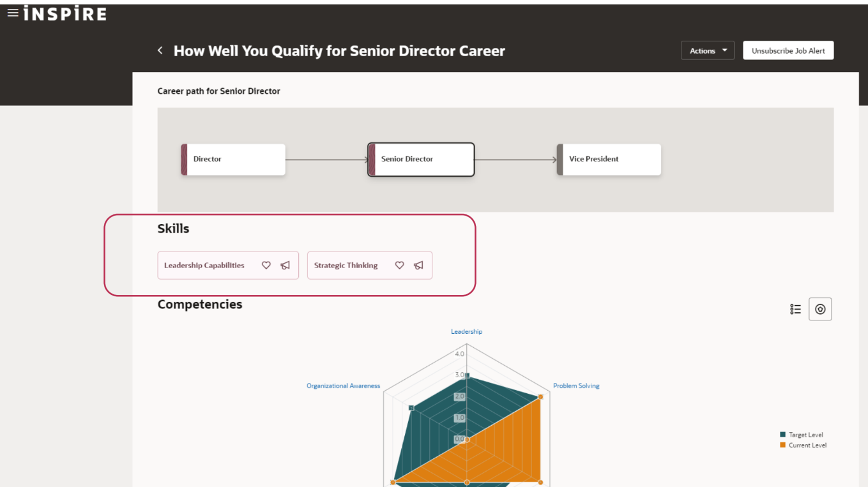
Task: Toggle the Current Level series in the legend
Action: (803, 445)
